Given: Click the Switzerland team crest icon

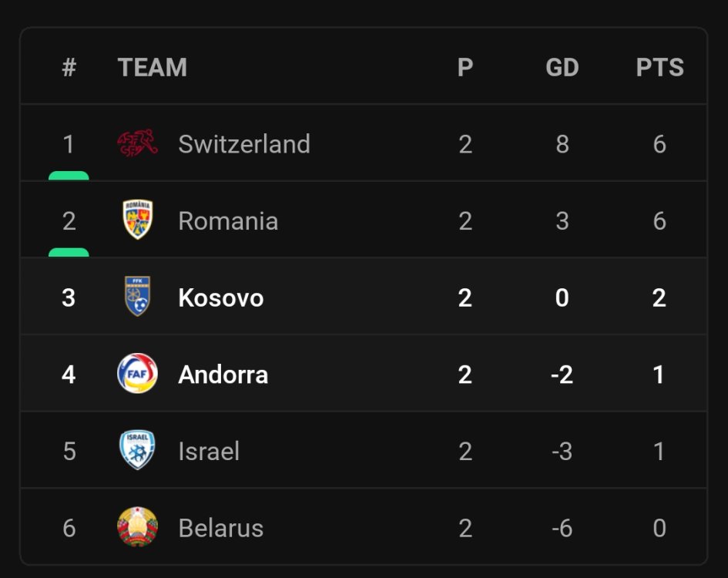Looking at the screenshot, I should click(137, 143).
